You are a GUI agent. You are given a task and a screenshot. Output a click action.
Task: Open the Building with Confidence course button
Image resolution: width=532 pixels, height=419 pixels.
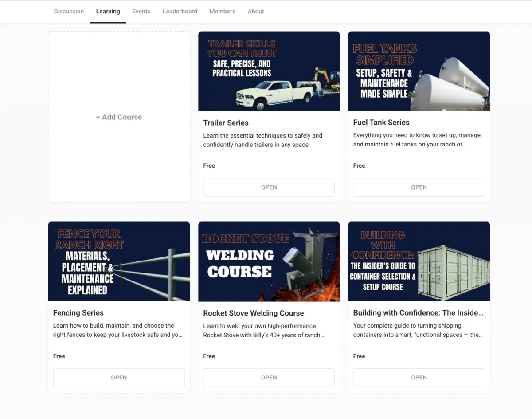(x=419, y=378)
